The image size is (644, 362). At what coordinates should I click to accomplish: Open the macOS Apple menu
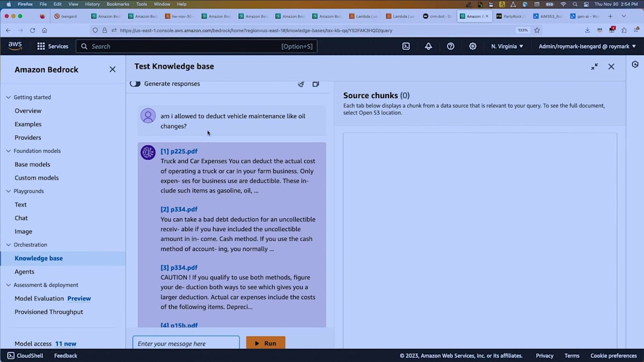[x=8, y=4]
